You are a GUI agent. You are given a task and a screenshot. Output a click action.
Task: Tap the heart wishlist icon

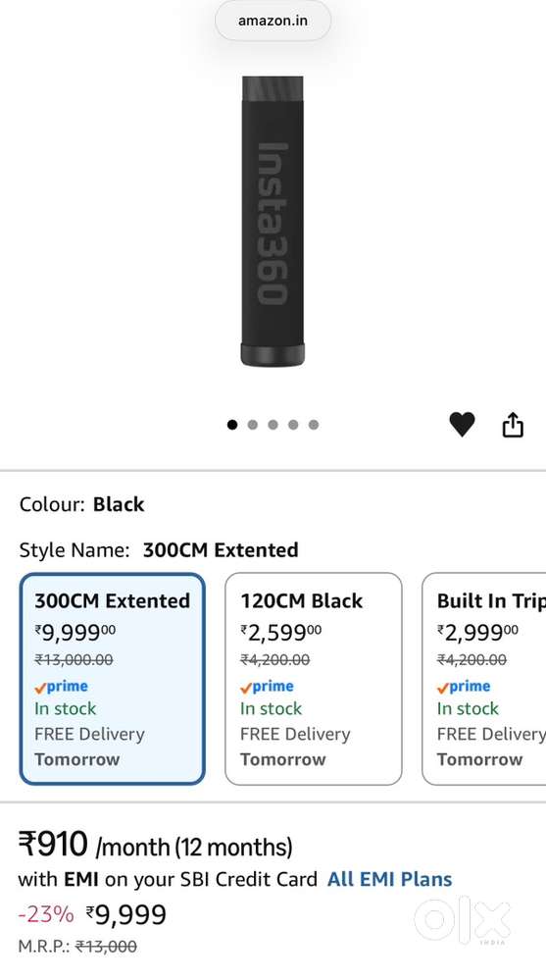click(463, 425)
